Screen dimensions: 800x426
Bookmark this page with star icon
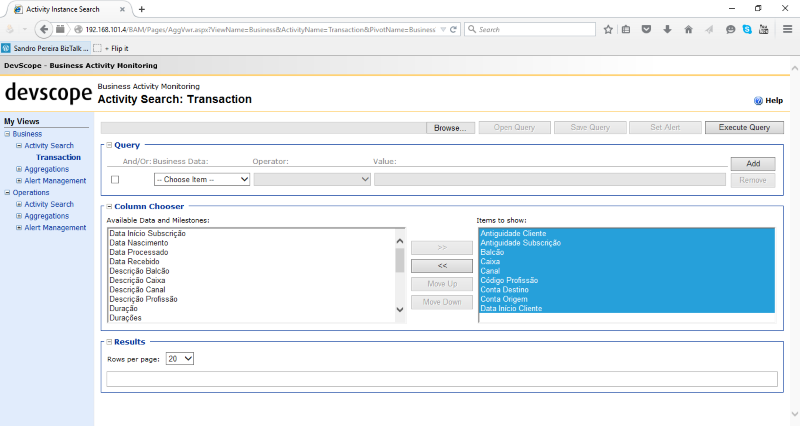(608, 29)
